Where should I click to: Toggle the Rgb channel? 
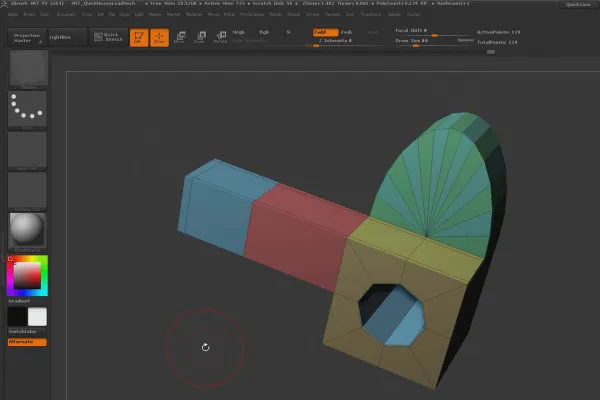[264, 33]
